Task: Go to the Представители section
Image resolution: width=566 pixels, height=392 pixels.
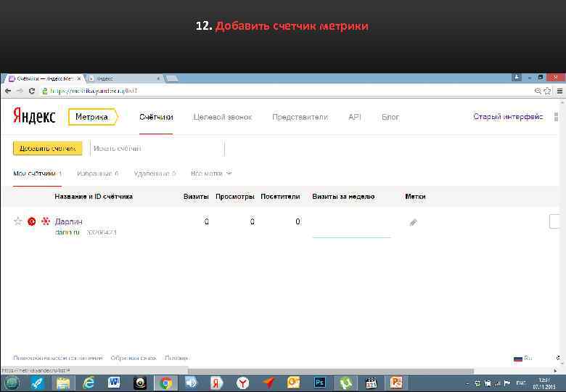Action: coord(300,117)
